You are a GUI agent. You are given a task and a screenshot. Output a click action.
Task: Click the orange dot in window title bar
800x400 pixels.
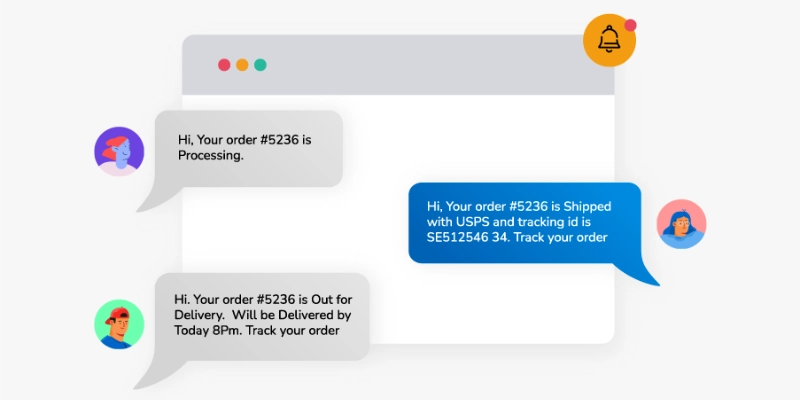242,65
